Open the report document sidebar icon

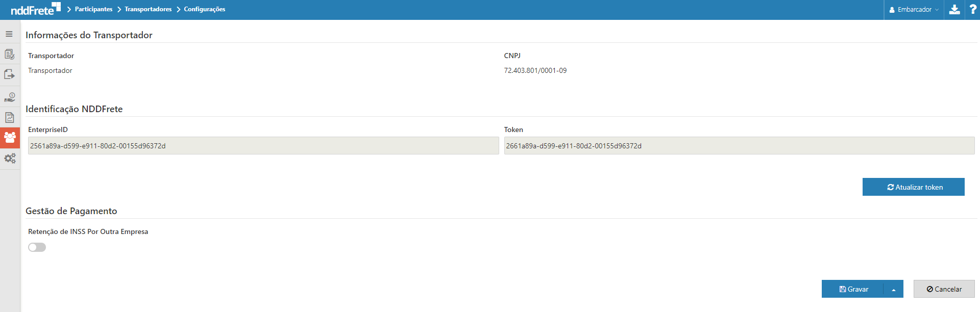tap(9, 118)
